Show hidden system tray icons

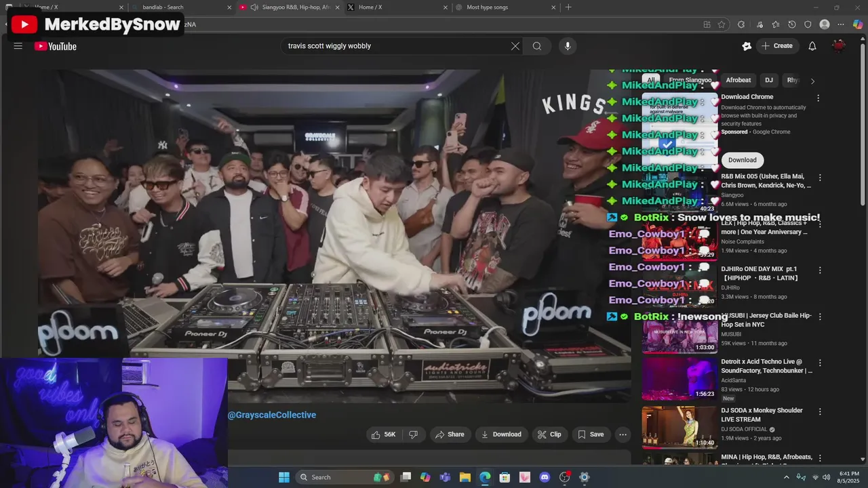click(787, 477)
